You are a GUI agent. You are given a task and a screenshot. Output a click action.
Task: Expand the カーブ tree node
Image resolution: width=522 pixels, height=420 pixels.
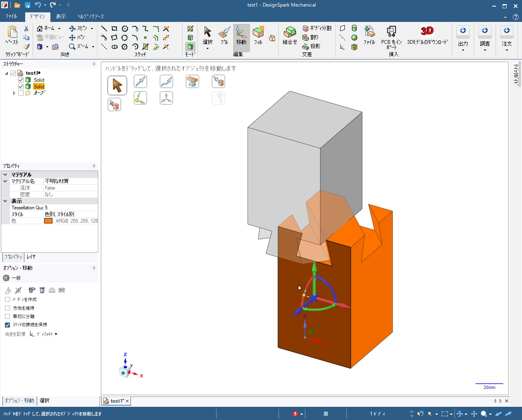[x=14, y=93]
